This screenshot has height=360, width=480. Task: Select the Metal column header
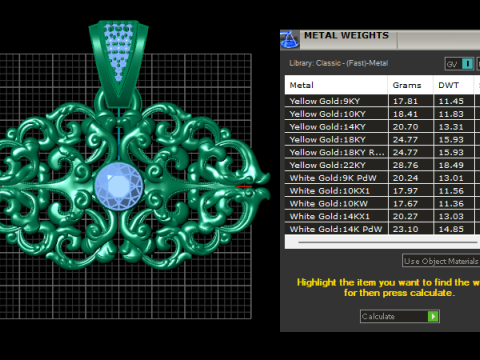point(336,85)
